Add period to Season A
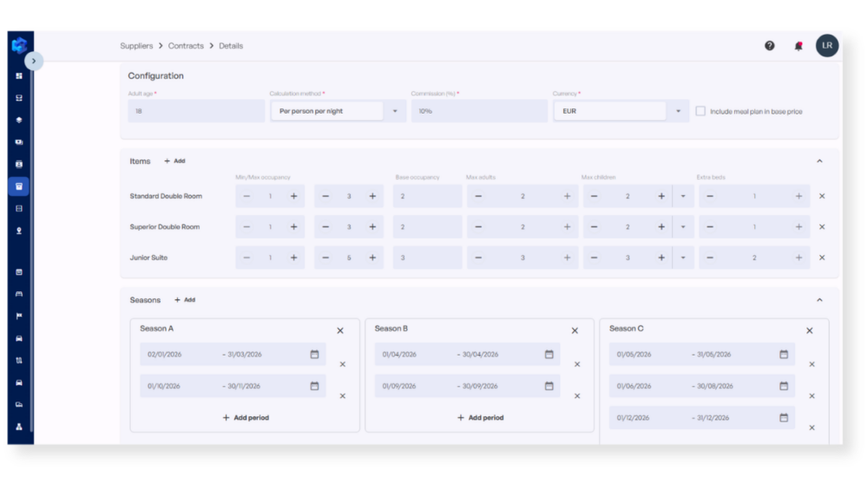 click(x=246, y=418)
